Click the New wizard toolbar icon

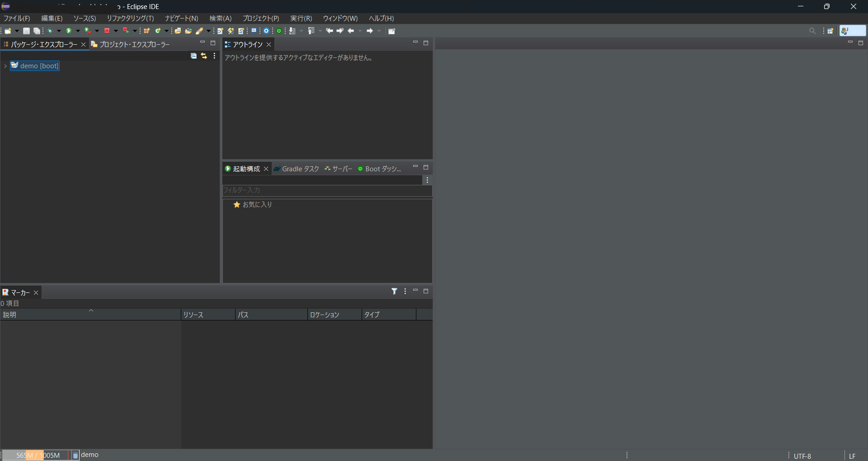8,31
